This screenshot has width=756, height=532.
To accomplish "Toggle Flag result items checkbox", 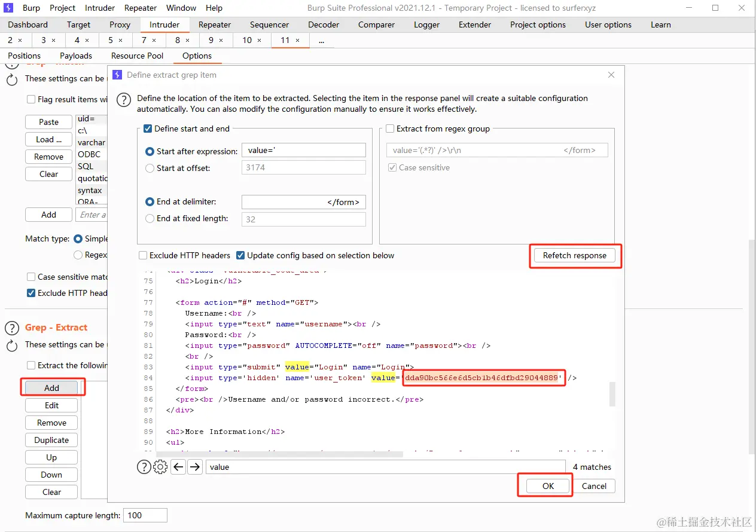I will click(x=31, y=99).
